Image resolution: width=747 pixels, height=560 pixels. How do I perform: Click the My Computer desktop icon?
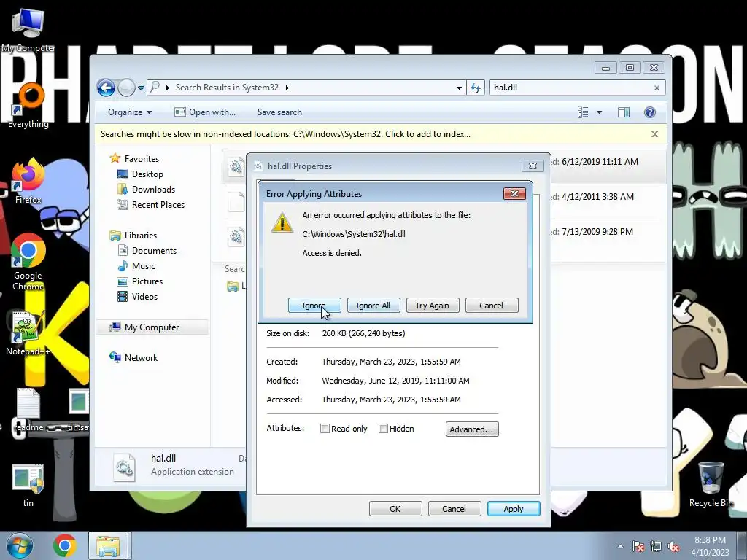click(28, 29)
